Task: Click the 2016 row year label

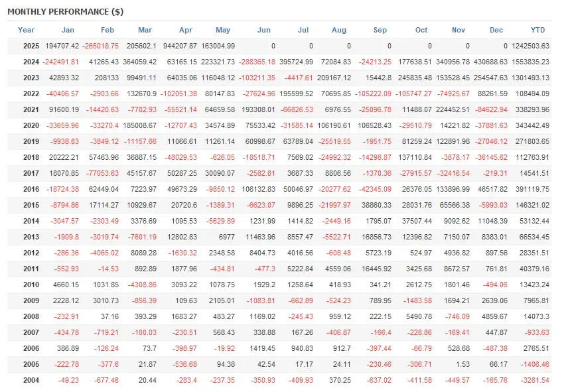Action: point(31,189)
